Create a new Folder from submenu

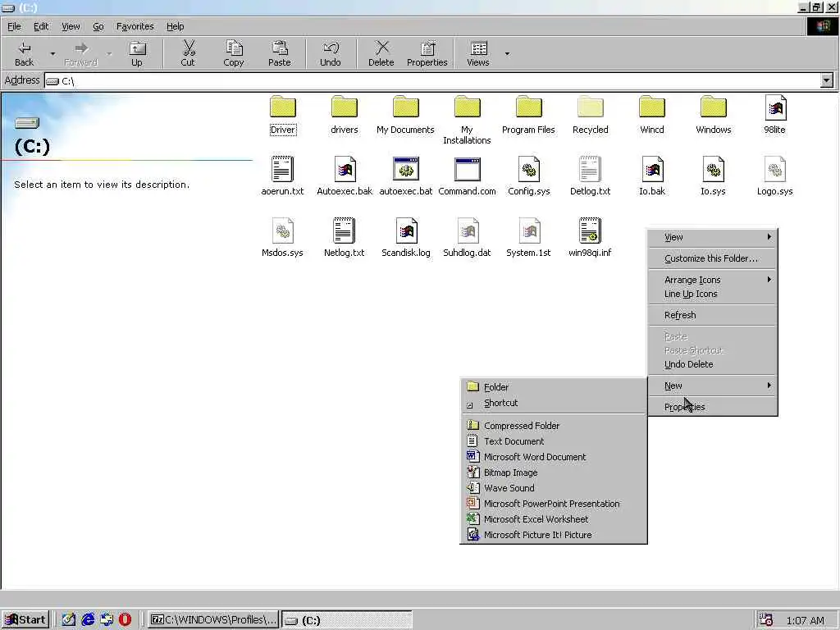[x=554, y=387]
